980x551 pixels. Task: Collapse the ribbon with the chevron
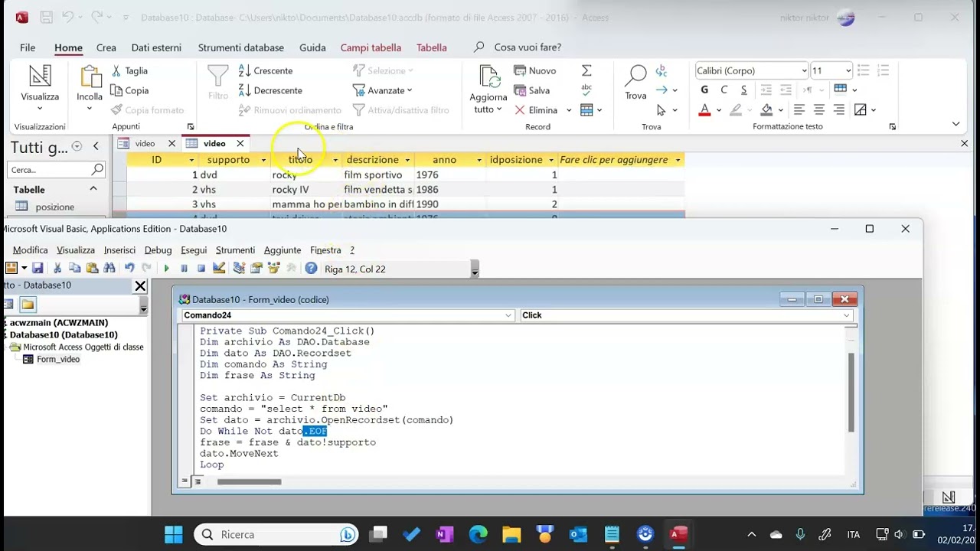coord(955,124)
